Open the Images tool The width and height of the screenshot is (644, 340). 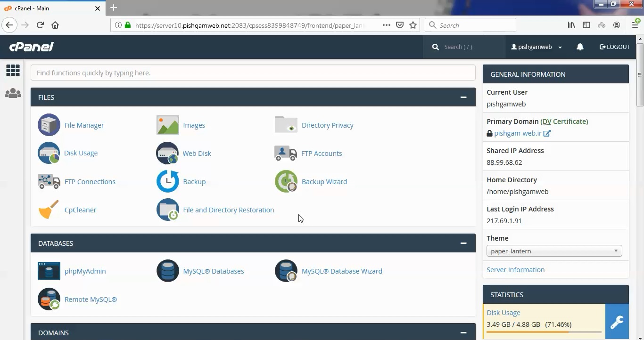click(194, 125)
